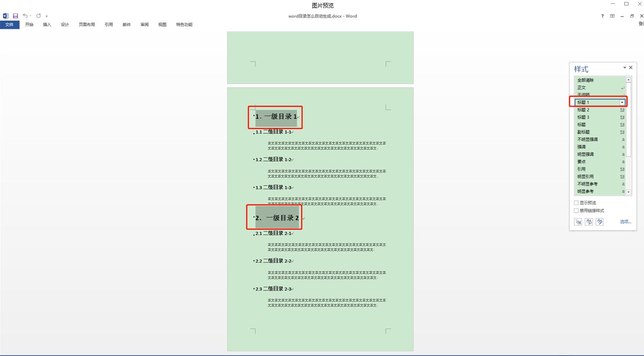This screenshot has width=644, height=356.
Task: Apply the 副标题 style
Action: [600, 132]
